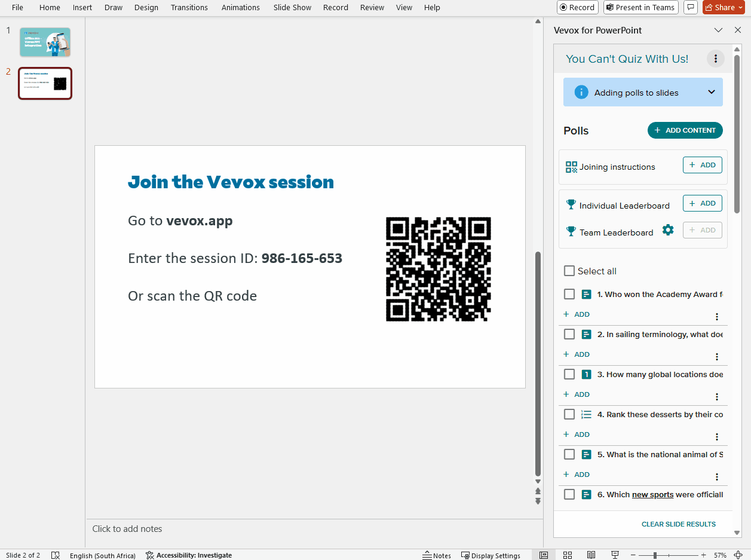
Task: Open more options for question 1
Action: pos(717,317)
